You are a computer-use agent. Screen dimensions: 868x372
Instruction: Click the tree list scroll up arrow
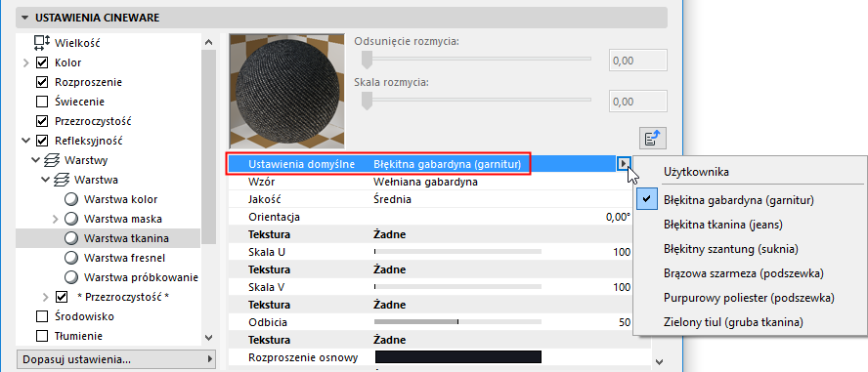(208, 41)
